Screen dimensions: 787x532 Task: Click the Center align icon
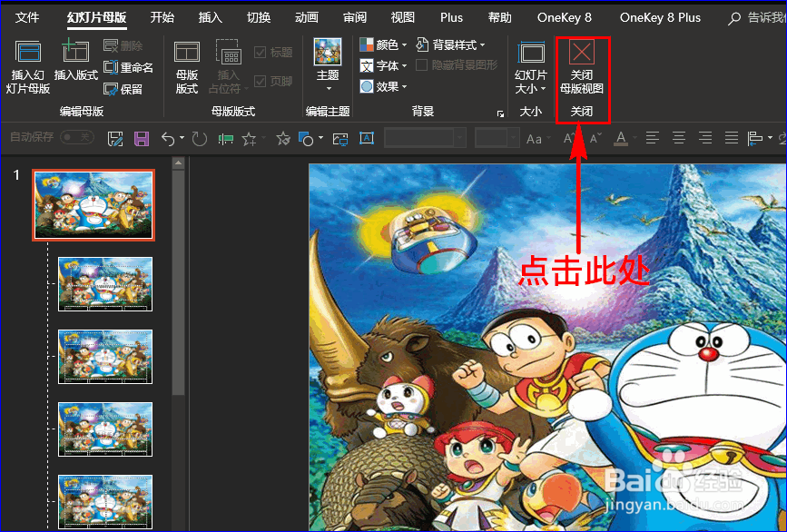point(679,137)
